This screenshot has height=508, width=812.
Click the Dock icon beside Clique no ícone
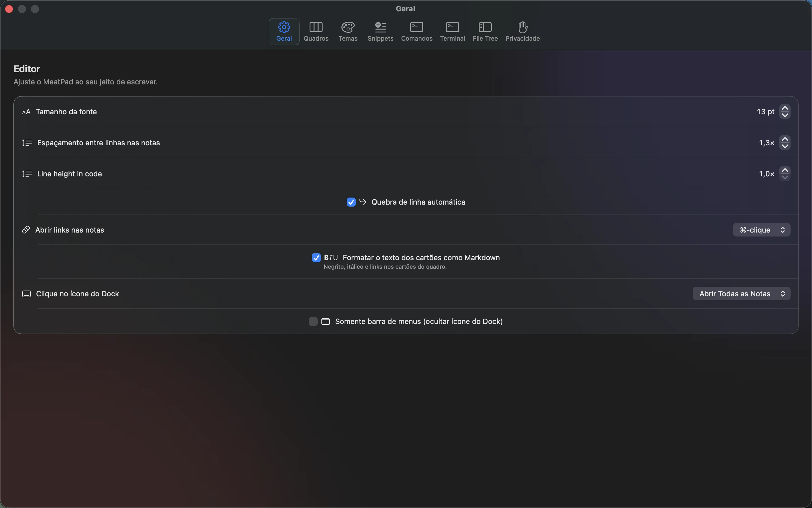[x=27, y=294]
